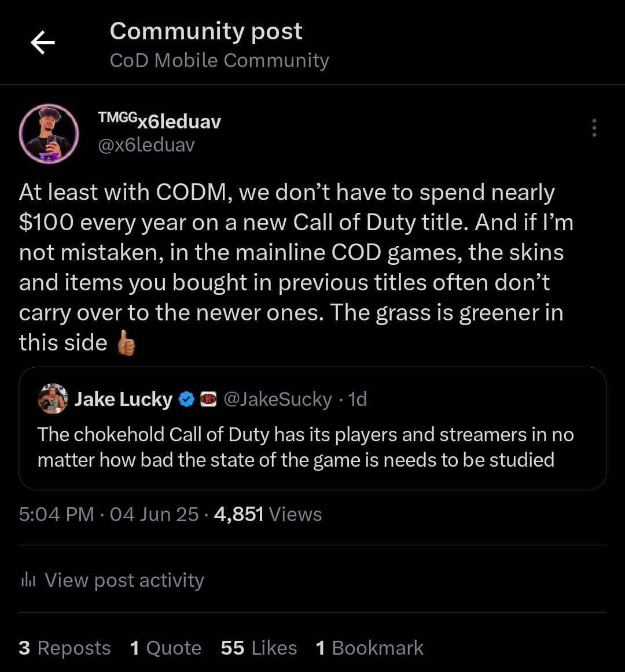Open the quoted Jake Lucky post
The width and height of the screenshot is (625, 672).
(312, 429)
